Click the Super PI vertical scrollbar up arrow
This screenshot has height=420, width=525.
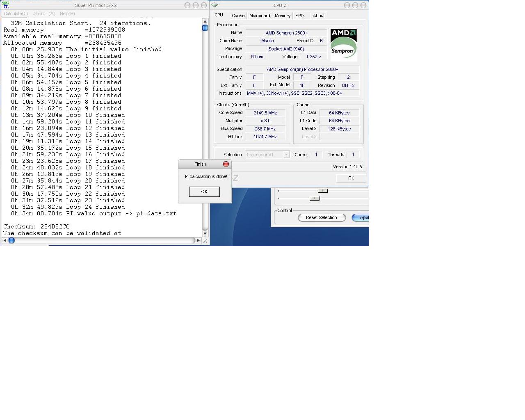(x=205, y=21)
